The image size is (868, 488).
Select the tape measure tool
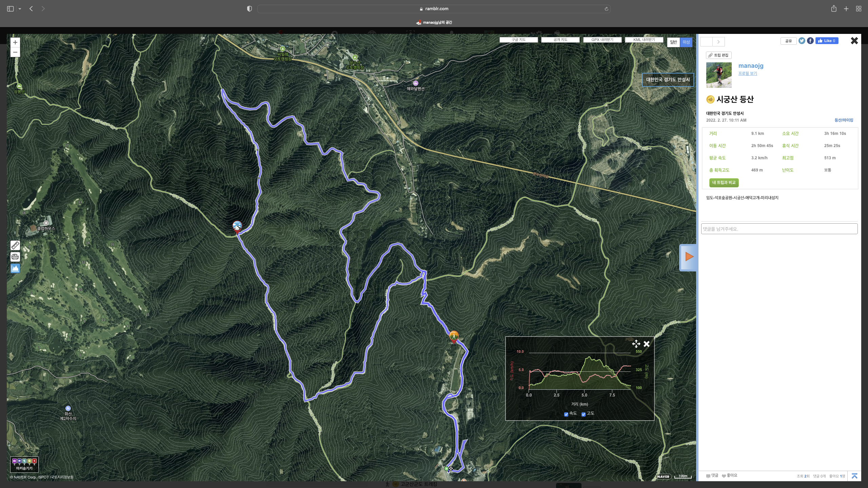pyautogui.click(x=15, y=257)
